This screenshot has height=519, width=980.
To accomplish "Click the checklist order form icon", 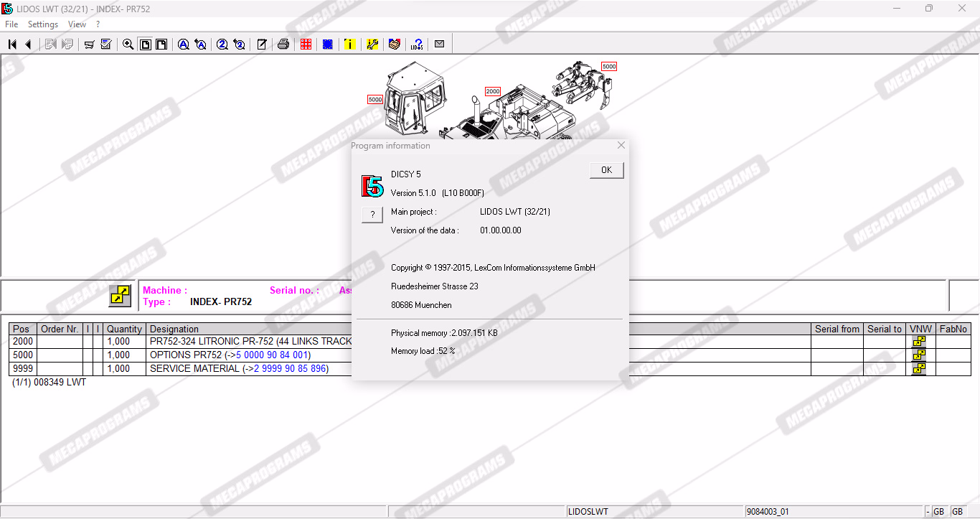I will tap(106, 45).
